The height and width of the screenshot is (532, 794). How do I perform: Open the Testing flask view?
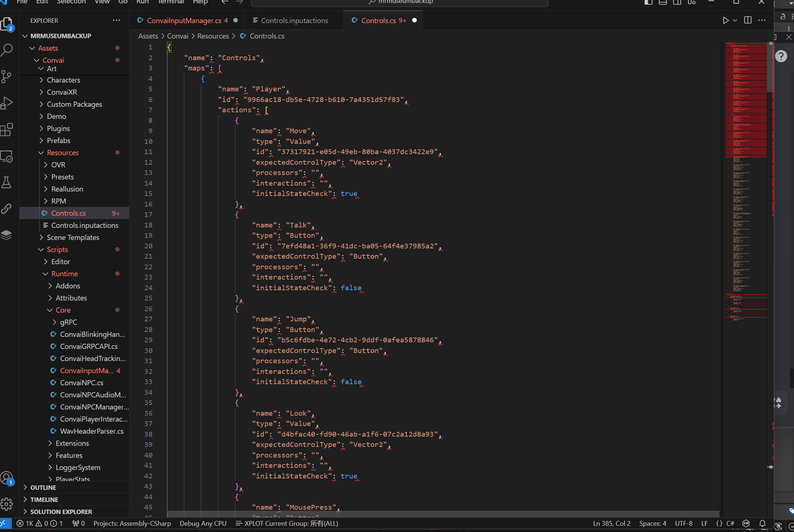7,182
